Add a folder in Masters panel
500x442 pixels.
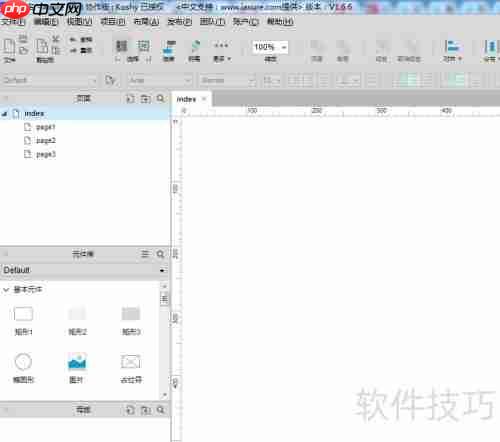coord(145,410)
